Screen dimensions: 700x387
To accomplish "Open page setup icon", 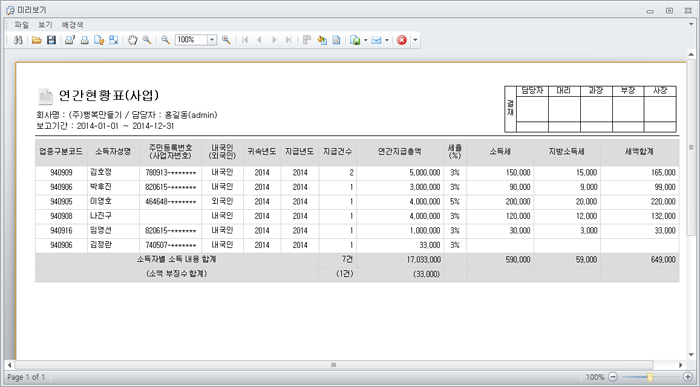I will click(99, 40).
